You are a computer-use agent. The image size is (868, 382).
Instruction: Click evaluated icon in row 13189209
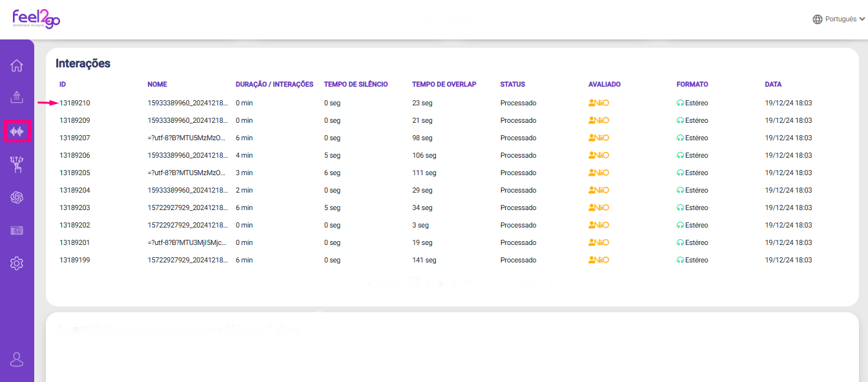tap(599, 120)
